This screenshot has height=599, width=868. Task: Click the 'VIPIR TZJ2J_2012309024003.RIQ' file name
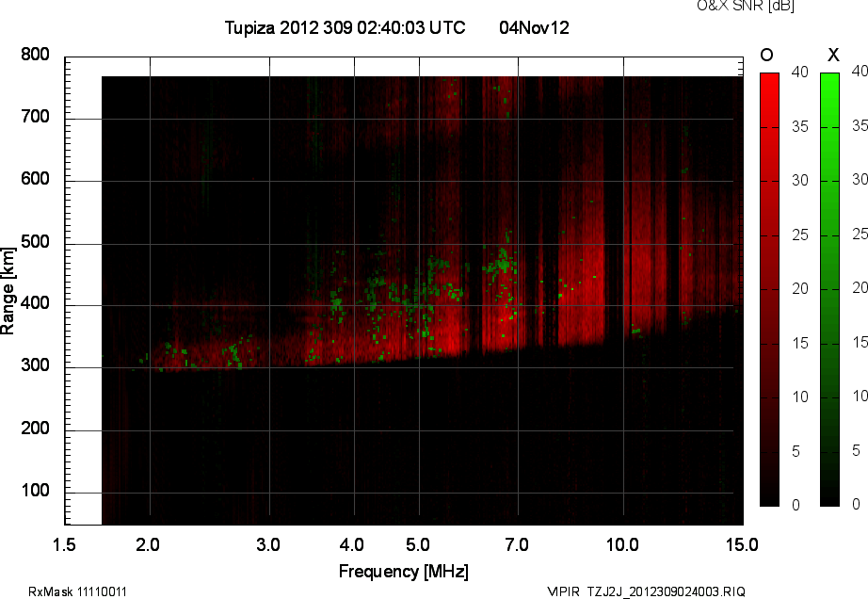[646, 591]
